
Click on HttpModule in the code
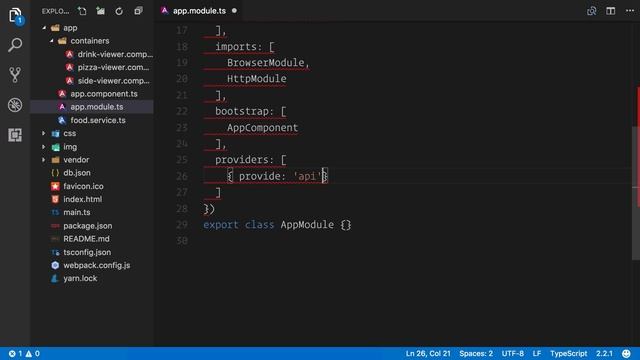click(x=257, y=79)
